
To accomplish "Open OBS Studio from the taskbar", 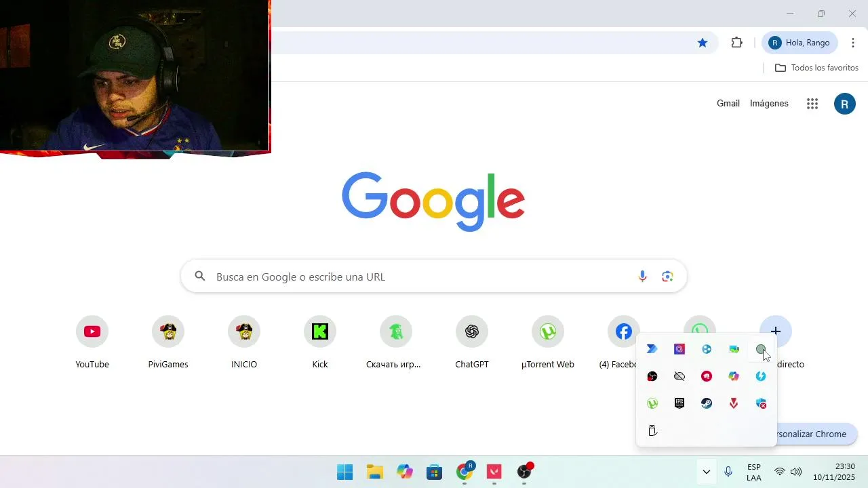I will [524, 472].
